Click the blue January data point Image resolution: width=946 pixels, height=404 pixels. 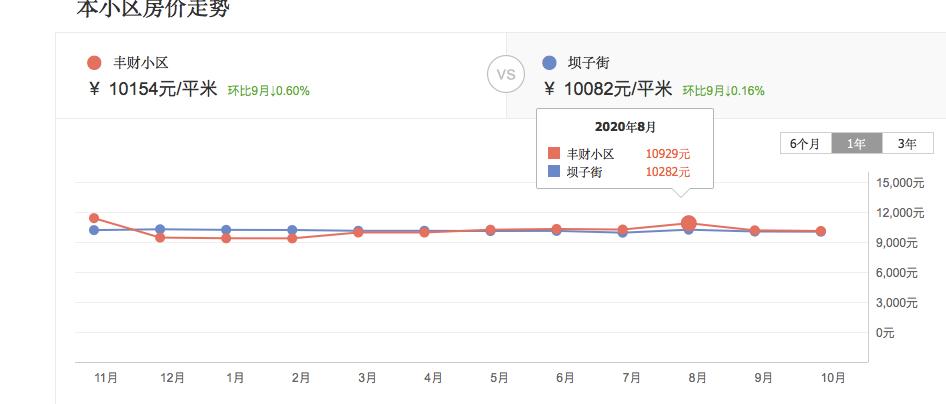coord(226,230)
